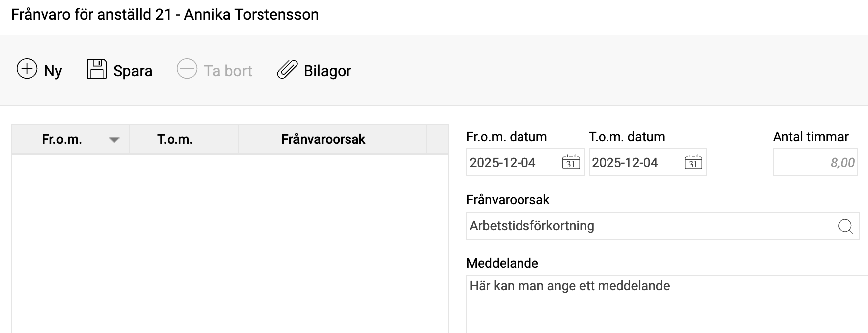This screenshot has width=868, height=333.
Task: Click the minus circle Ta bort icon
Action: pyautogui.click(x=187, y=69)
